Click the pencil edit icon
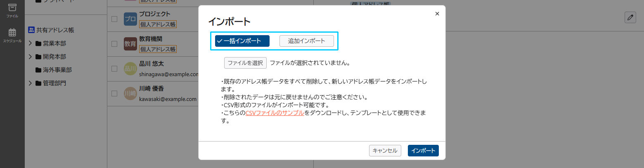The height and width of the screenshot is (168, 644). click(630, 17)
